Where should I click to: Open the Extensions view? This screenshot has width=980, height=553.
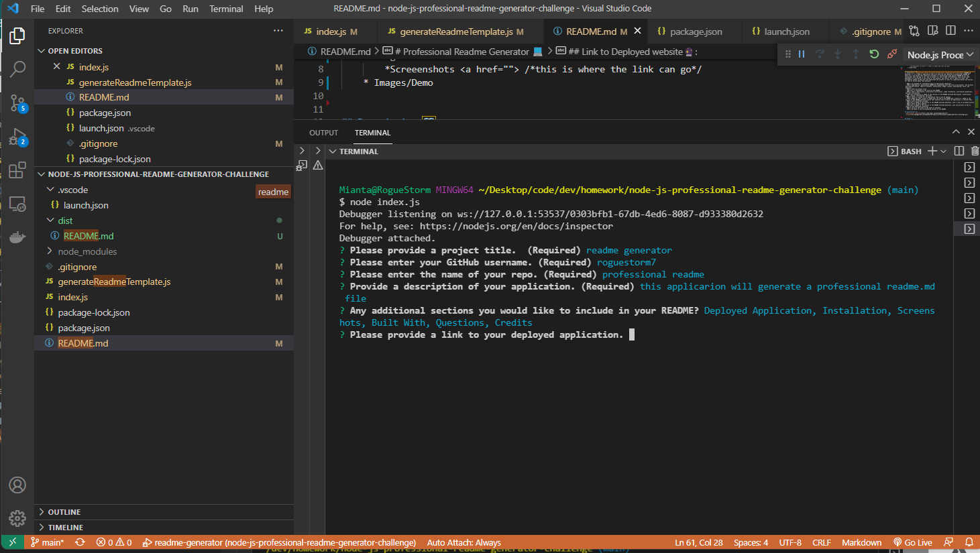[x=17, y=170]
